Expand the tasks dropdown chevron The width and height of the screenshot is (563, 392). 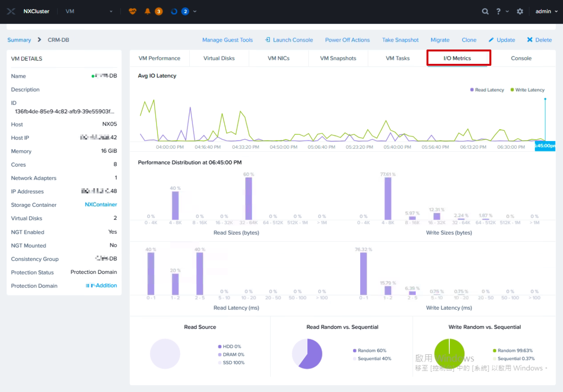coord(195,11)
